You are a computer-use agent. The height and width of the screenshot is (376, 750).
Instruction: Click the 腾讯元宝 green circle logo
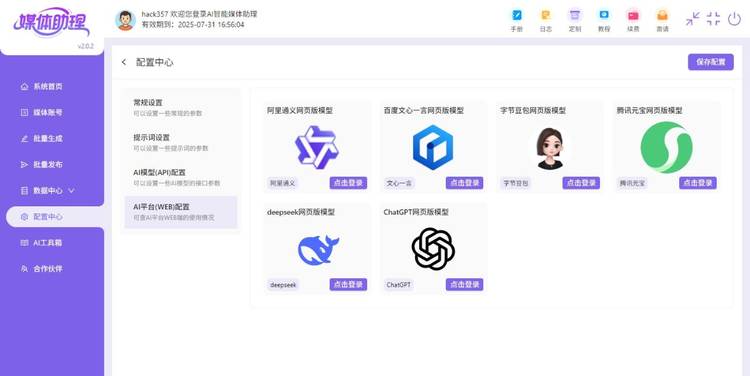point(666,147)
